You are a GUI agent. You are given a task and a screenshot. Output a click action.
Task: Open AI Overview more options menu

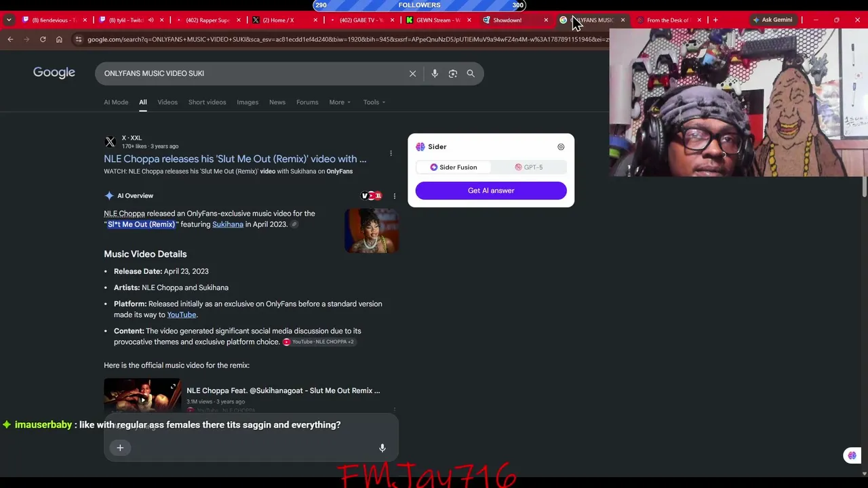395,196
